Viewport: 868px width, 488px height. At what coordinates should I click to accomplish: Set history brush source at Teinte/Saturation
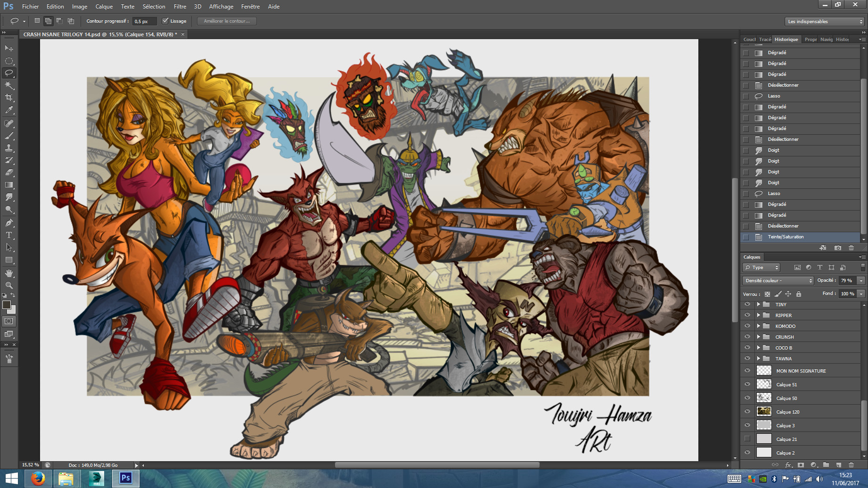745,237
